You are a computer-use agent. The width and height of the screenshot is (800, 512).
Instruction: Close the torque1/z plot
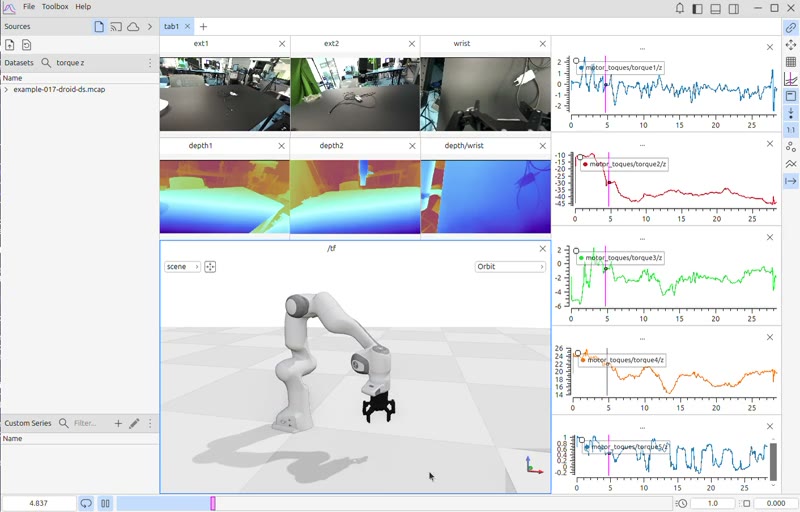point(770,47)
